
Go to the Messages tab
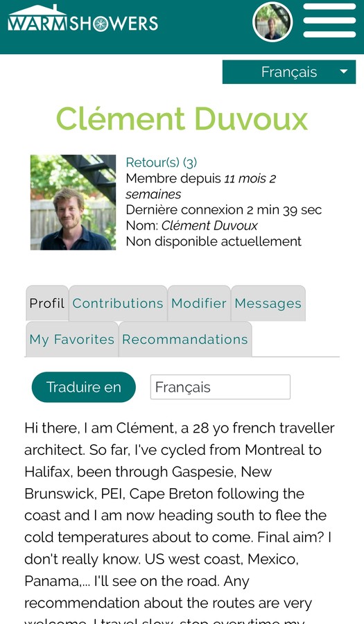tap(268, 303)
